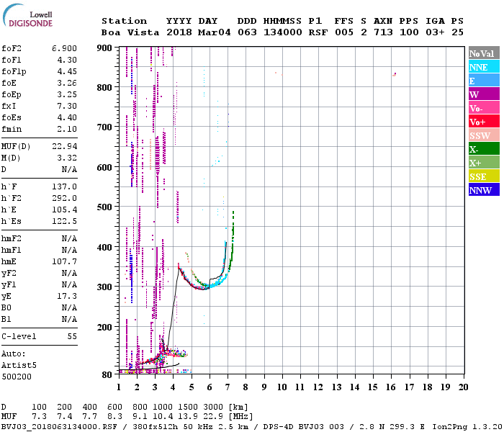
Task: Click the foF2 value 6.900
Action: [x=64, y=48]
